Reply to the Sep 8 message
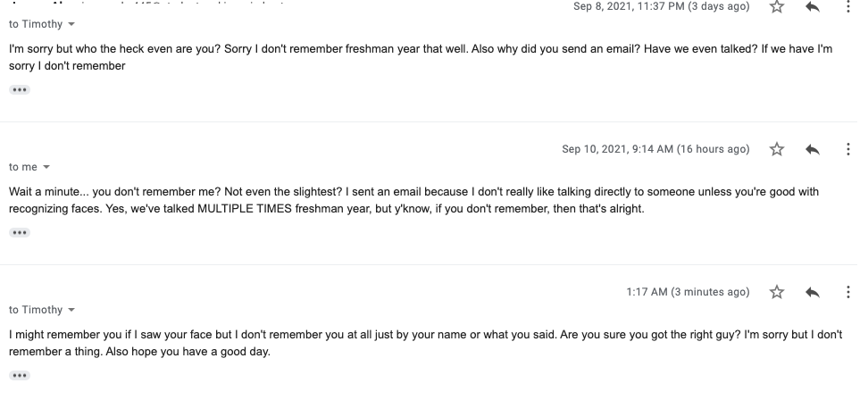Viewport: 868px width, 400px height. pyautogui.click(x=812, y=6)
